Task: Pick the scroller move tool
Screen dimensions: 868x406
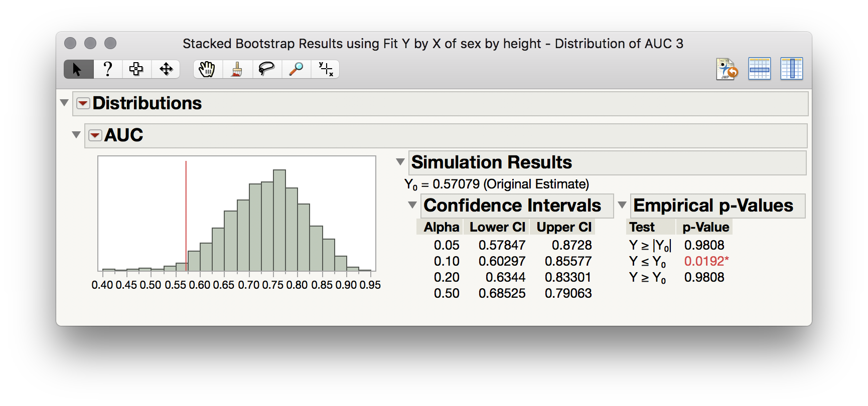Action: point(166,69)
